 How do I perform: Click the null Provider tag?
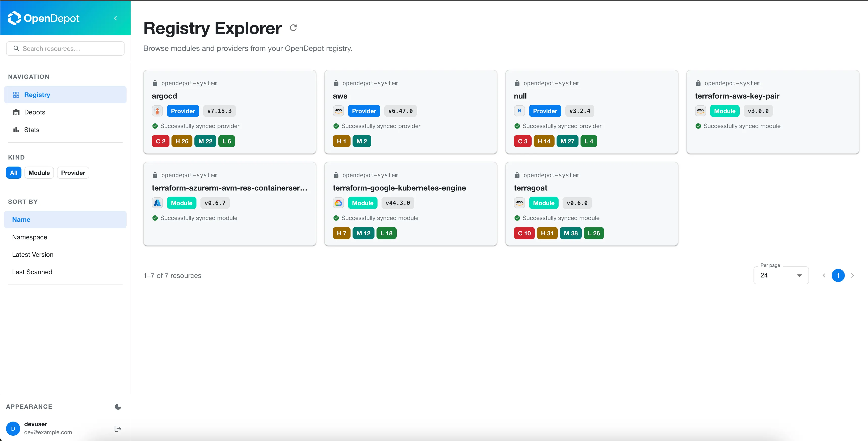click(x=545, y=111)
